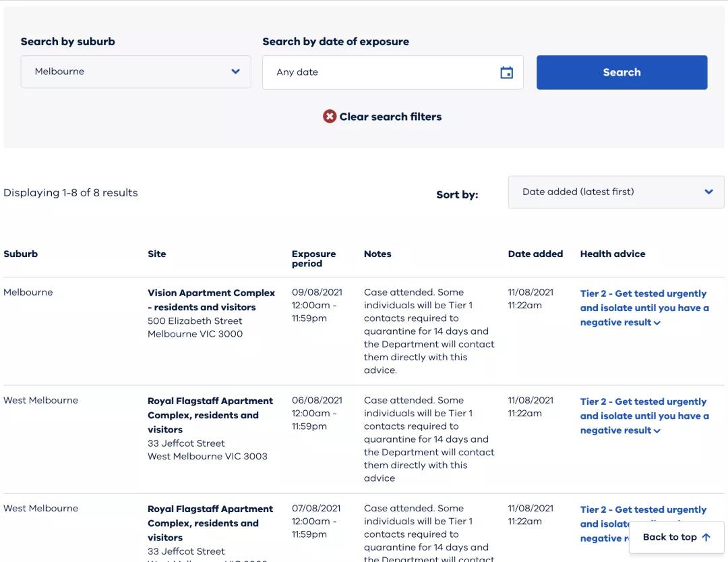Click 'Melbourne' suburb cell in first row
The width and height of the screenshot is (728, 562).
(28, 292)
